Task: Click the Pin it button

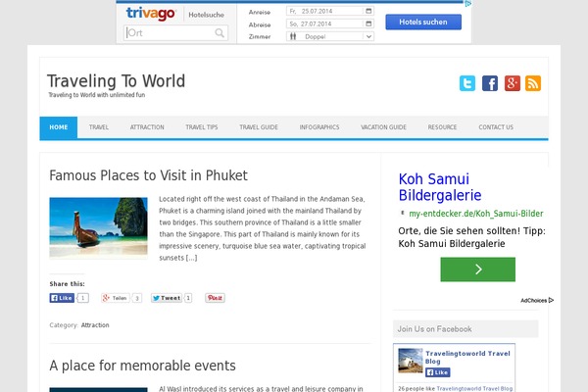Action: (215, 298)
